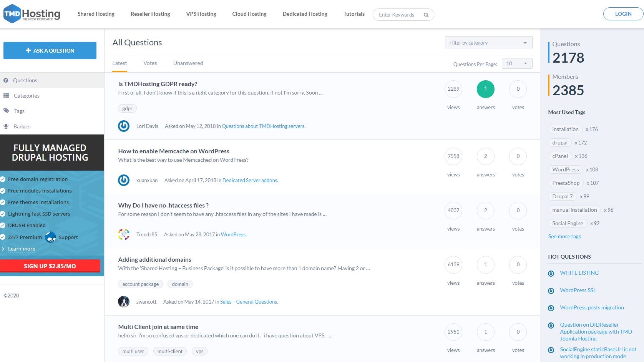Open Lori Davis's avatar icon
The width and height of the screenshot is (644, 362).
(124, 126)
